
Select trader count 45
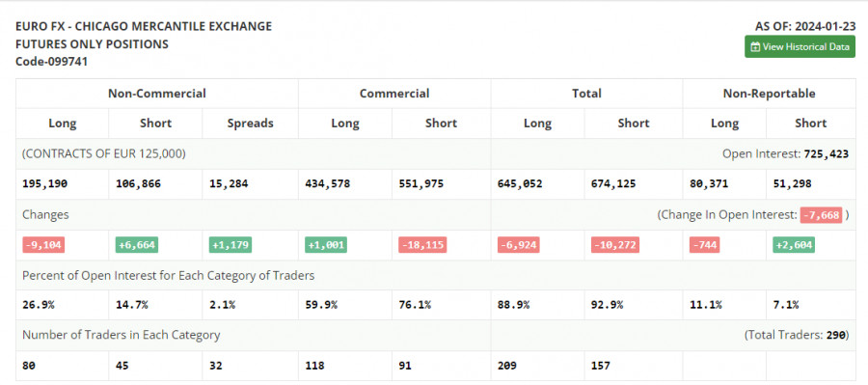click(122, 366)
